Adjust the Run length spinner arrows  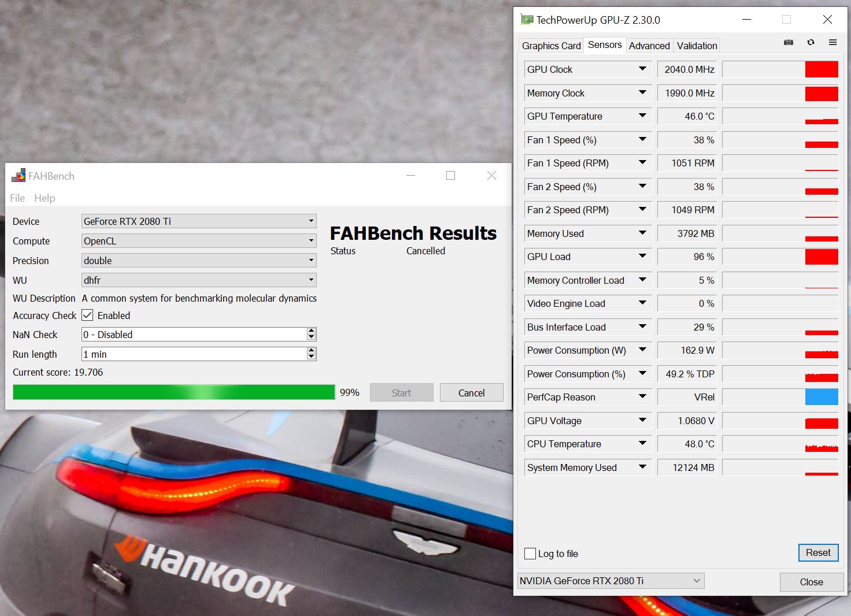(x=312, y=354)
